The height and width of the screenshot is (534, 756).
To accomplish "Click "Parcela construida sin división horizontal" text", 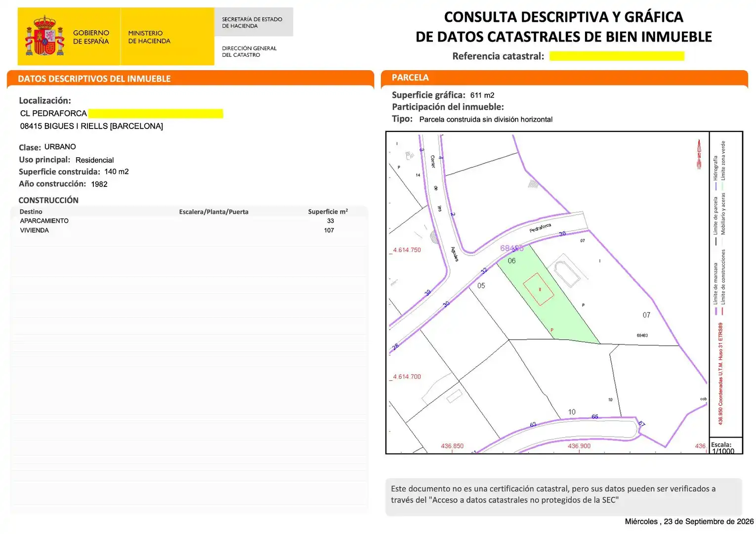I will point(486,119).
